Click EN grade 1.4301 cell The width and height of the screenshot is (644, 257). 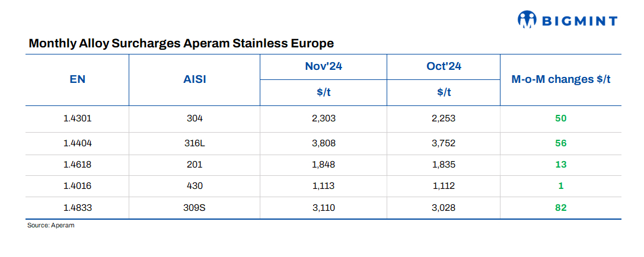click(x=78, y=118)
